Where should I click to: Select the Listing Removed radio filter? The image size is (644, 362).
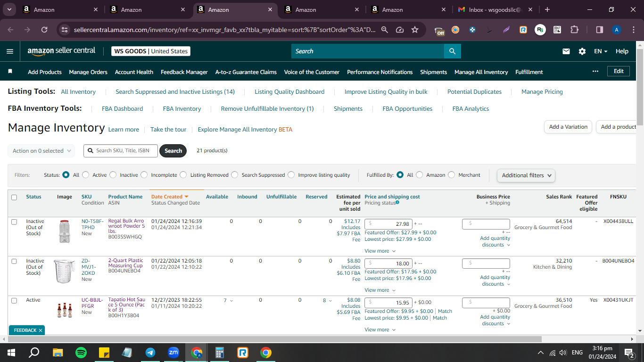tap(183, 175)
